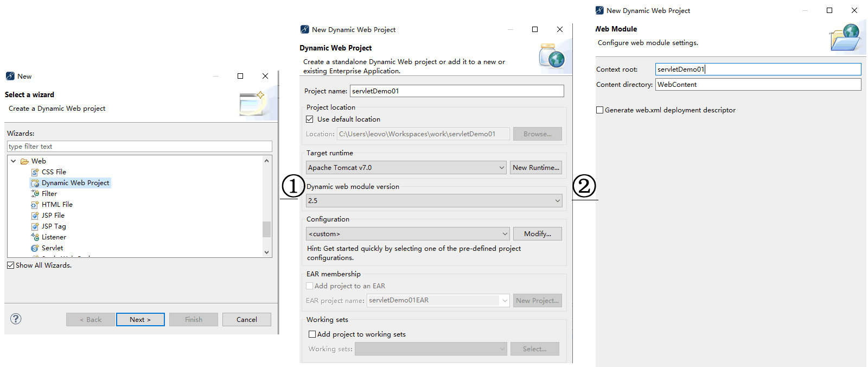Click the Servlet wizard icon
This screenshot has height=367, width=868.
[35, 248]
